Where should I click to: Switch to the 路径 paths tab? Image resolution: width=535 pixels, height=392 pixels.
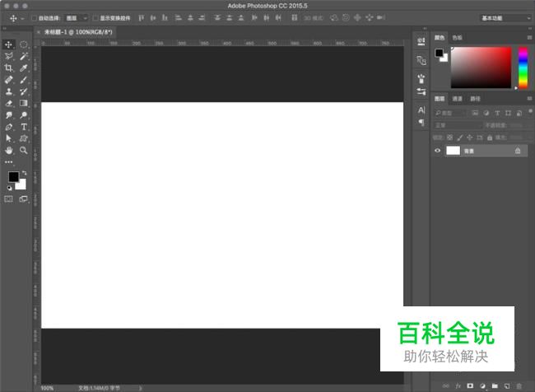coord(475,99)
